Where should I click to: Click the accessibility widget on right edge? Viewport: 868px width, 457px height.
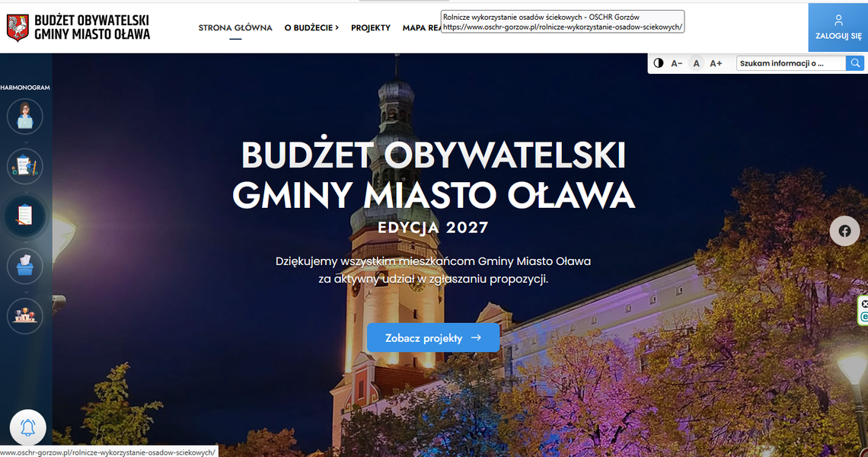pyautogui.click(x=863, y=310)
